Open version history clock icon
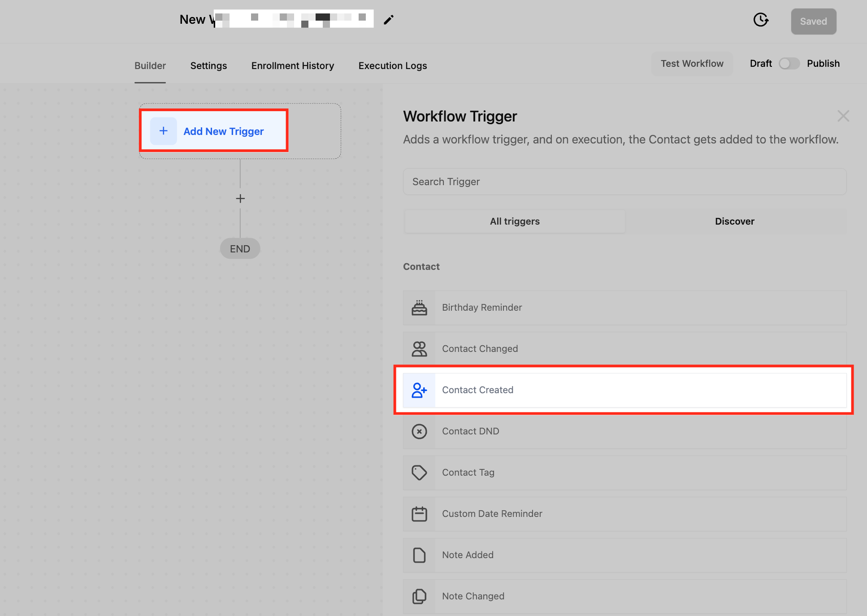The image size is (867, 616). (x=761, y=20)
